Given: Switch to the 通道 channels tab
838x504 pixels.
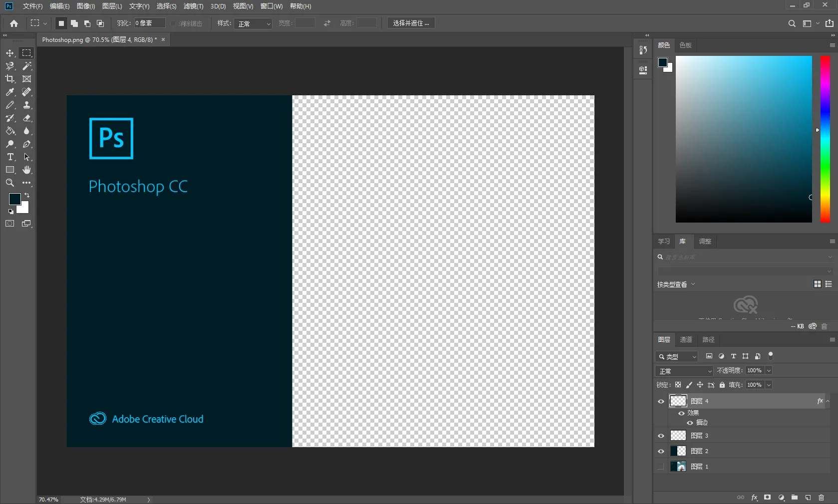Looking at the screenshot, I should click(x=686, y=340).
